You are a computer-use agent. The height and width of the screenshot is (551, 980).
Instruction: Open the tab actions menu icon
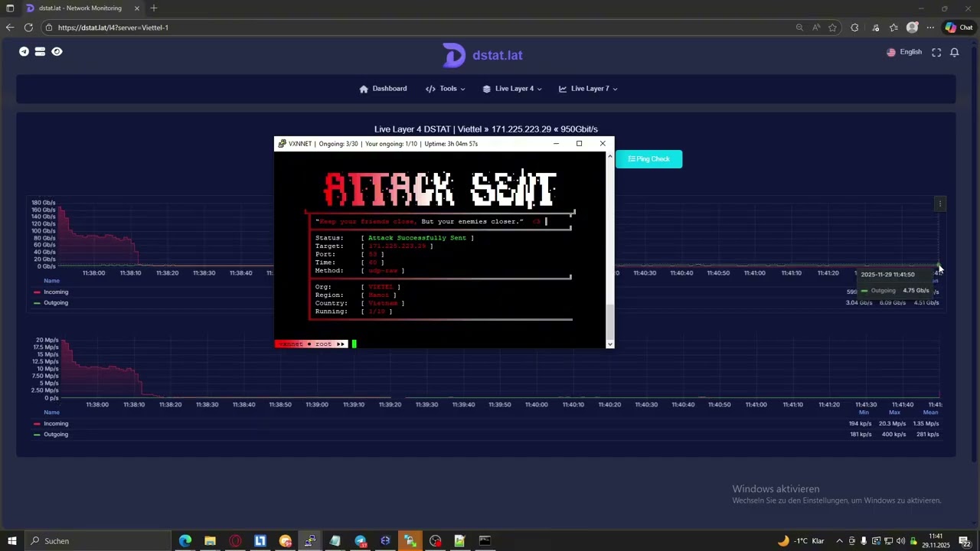point(10,8)
